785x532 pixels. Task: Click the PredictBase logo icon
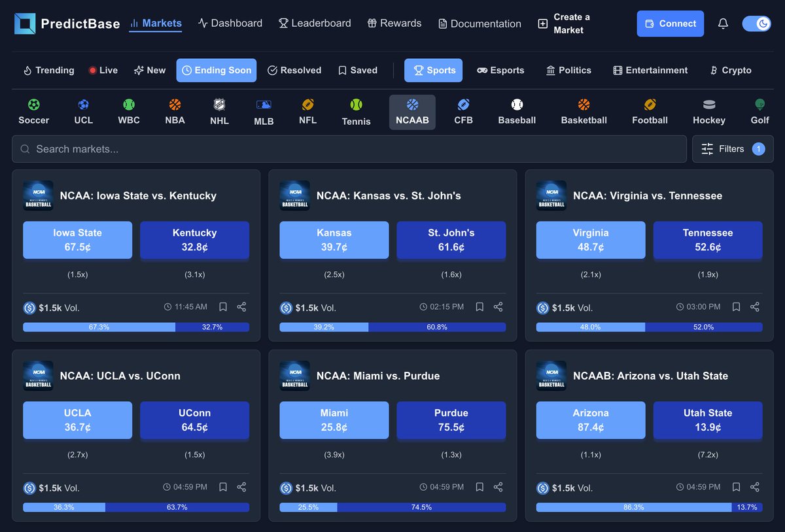pyautogui.click(x=25, y=24)
